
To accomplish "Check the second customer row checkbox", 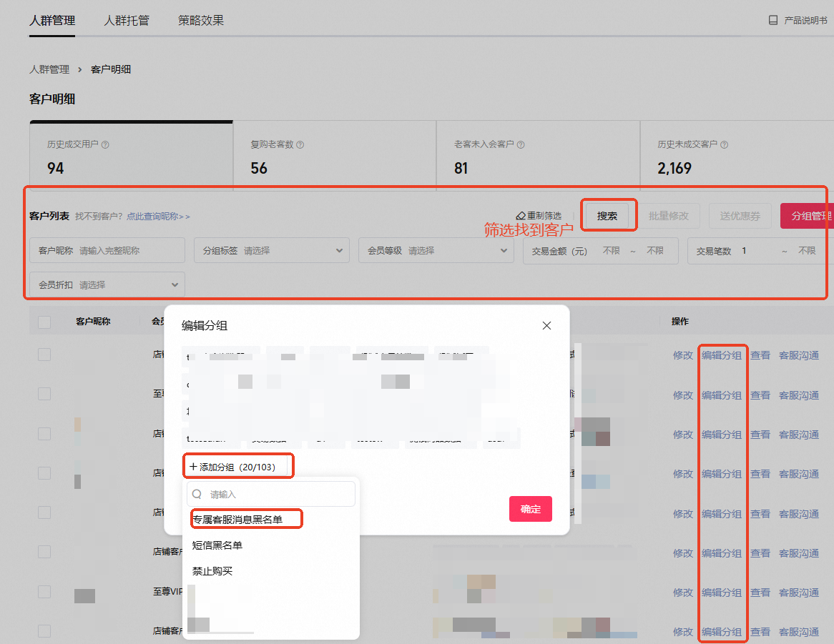I will coord(44,394).
